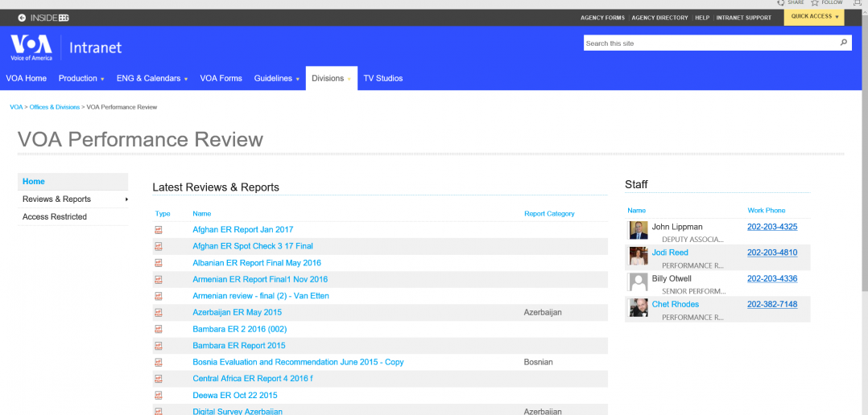Click Chet Rhodes's profile photo
This screenshot has height=415, width=868.
pos(639,308)
